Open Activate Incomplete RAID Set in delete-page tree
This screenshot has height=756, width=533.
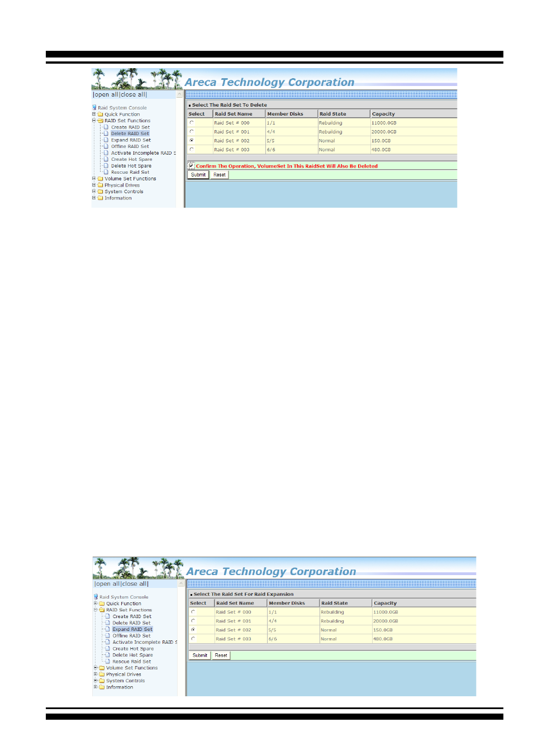143,153
